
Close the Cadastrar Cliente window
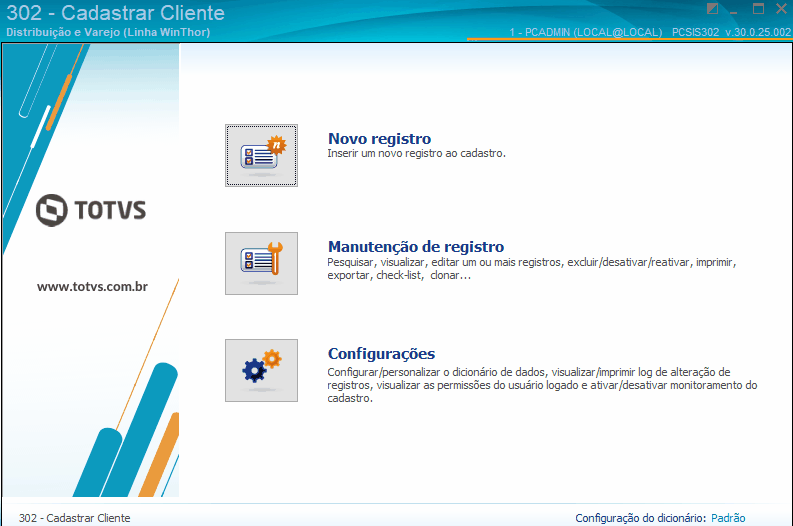click(x=781, y=9)
